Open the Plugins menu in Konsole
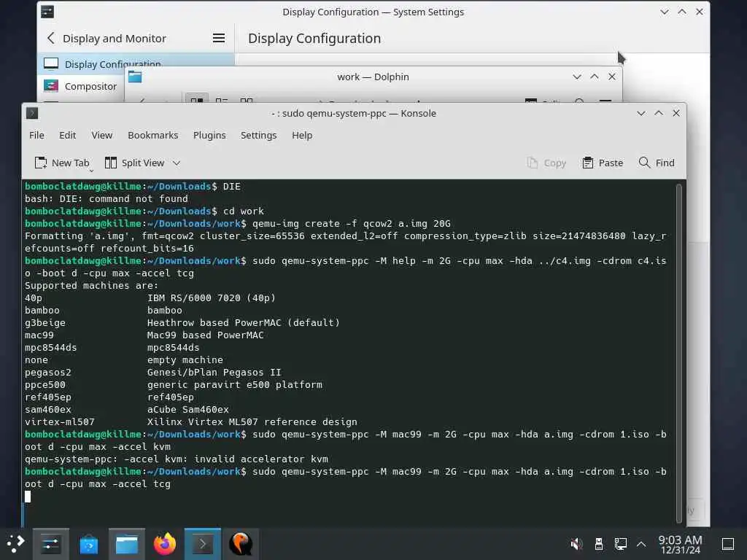This screenshot has width=747, height=560. 209,135
